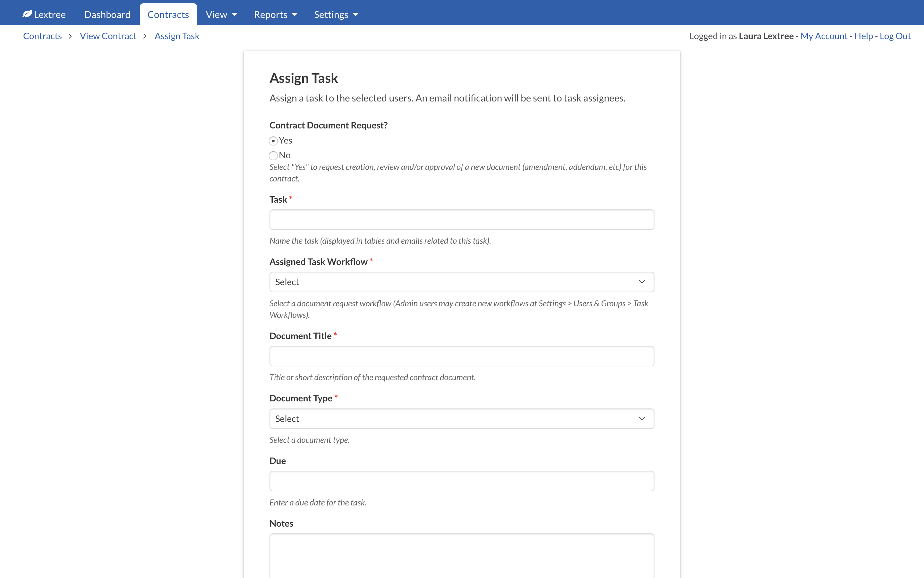Select Yes for Contract Document Request
Image resolution: width=924 pixels, height=578 pixels.
273,141
